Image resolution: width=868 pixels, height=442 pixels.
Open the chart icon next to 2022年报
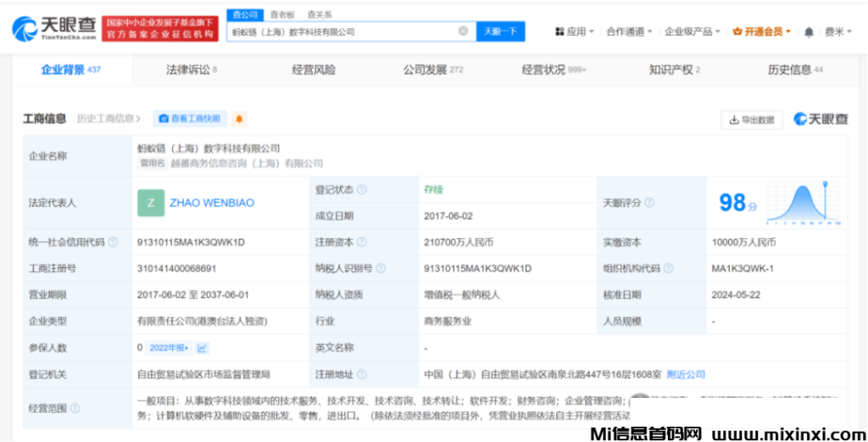coord(203,348)
